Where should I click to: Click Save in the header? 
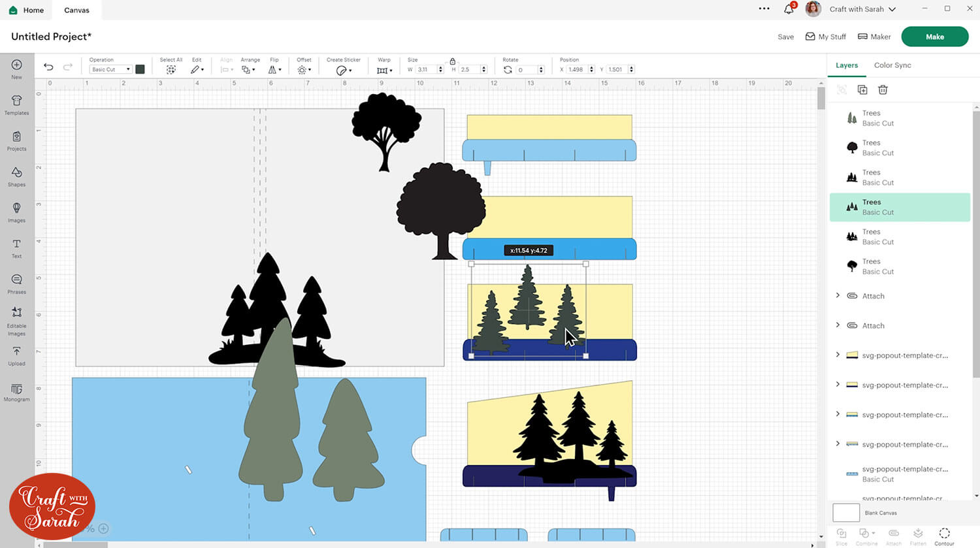[785, 37]
